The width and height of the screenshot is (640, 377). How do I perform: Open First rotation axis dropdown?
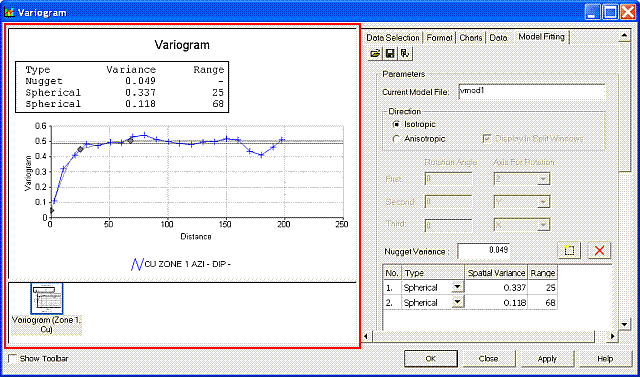(543, 179)
